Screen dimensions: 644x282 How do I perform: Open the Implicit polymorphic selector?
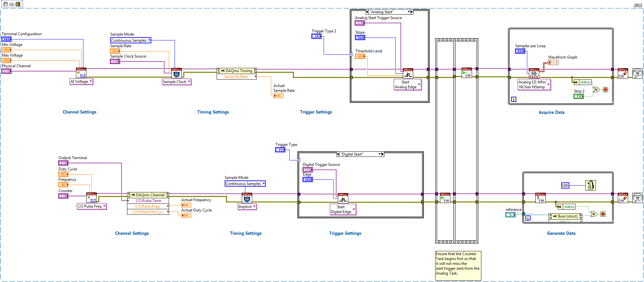coord(247,207)
